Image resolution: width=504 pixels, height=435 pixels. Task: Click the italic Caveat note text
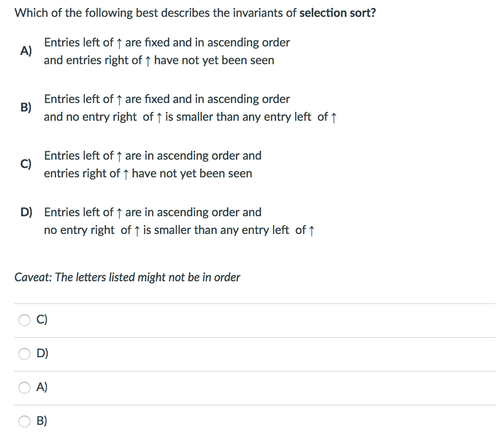click(127, 277)
